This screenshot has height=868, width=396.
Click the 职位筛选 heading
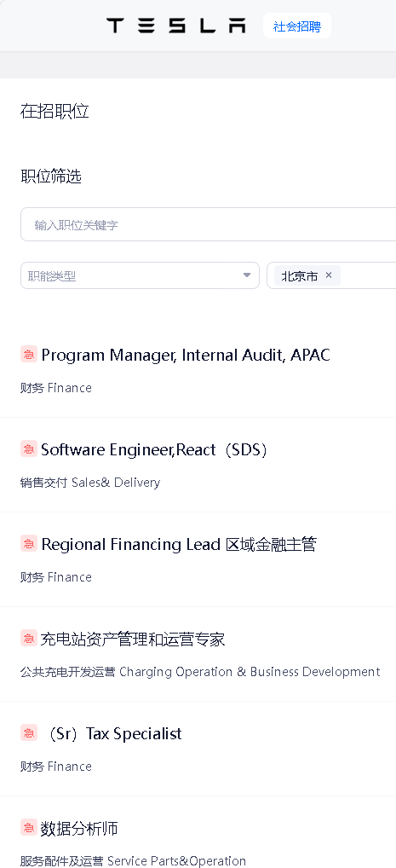51,176
